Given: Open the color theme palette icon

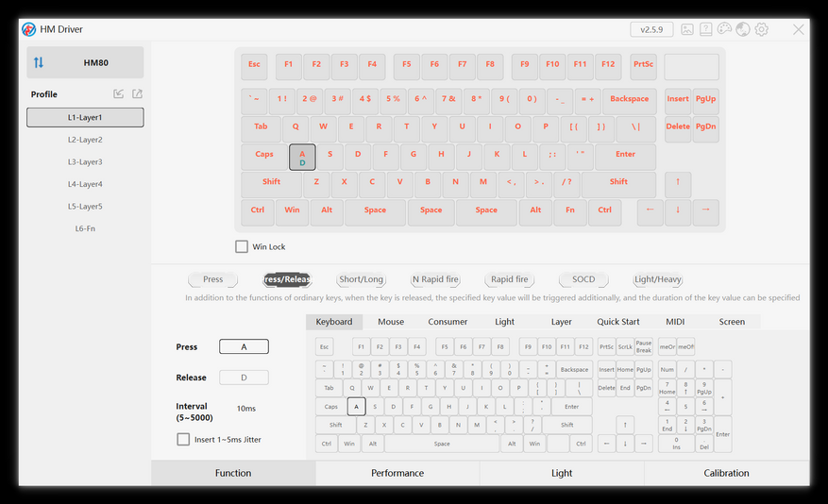Looking at the screenshot, I should (x=724, y=29).
